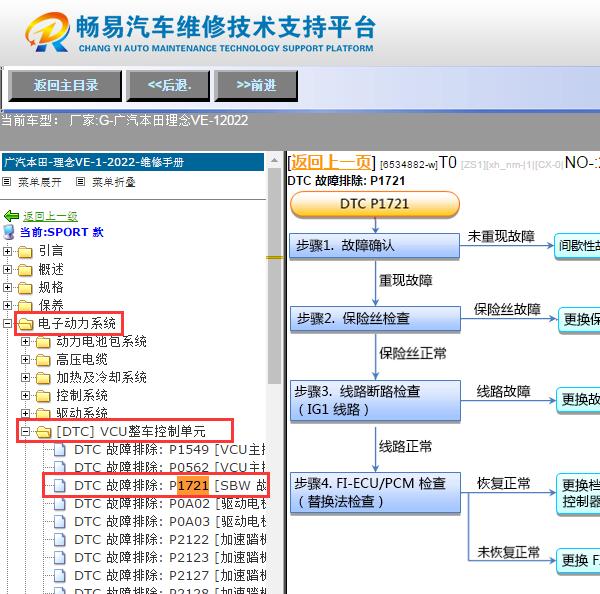Open DTC 故障排除: P2127 entry
Screen dimensions: 600x594
(x=170, y=576)
